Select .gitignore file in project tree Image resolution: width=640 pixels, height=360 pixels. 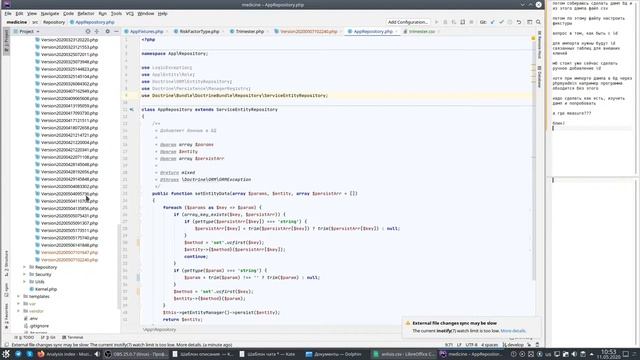39,326
